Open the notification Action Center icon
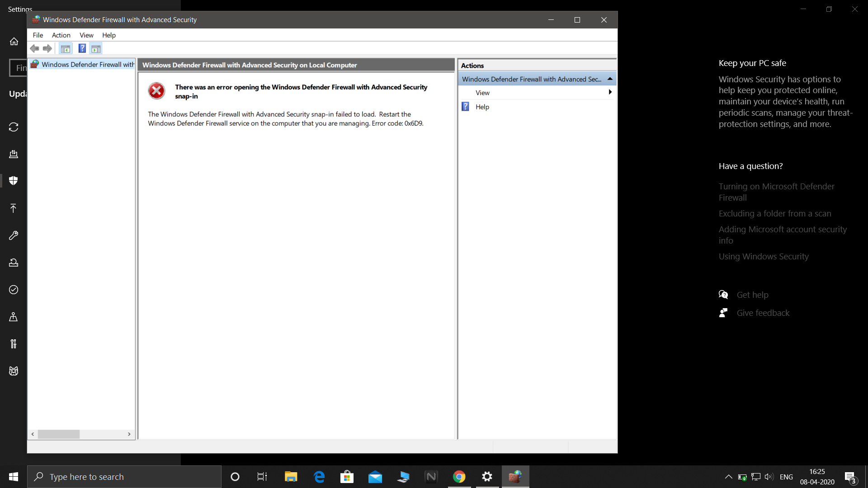 [850, 477]
